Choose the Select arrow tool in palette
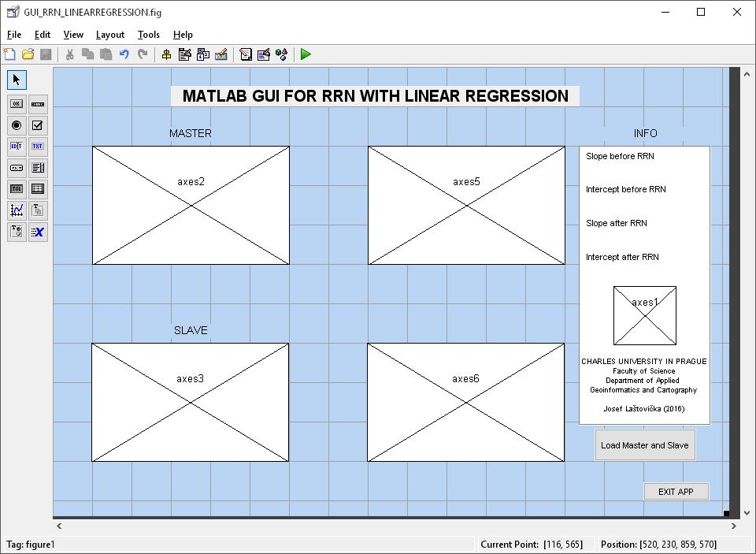Screen dimensions: 756x554 click(x=17, y=80)
